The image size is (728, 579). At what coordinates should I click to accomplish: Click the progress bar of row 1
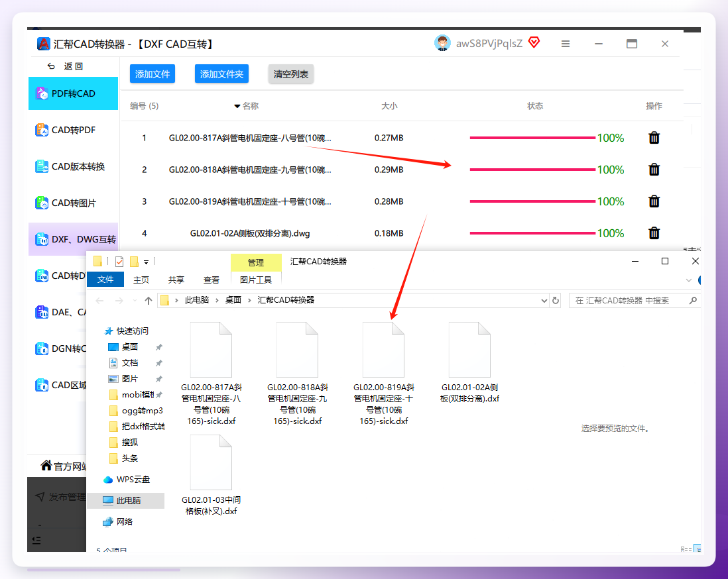tap(532, 138)
